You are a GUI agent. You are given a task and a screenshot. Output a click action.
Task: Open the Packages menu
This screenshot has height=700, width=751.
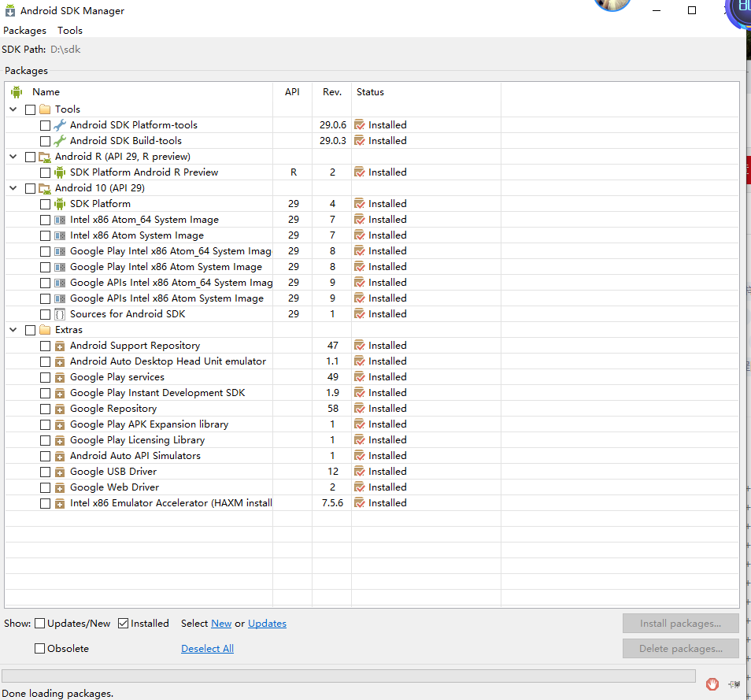pyautogui.click(x=25, y=31)
